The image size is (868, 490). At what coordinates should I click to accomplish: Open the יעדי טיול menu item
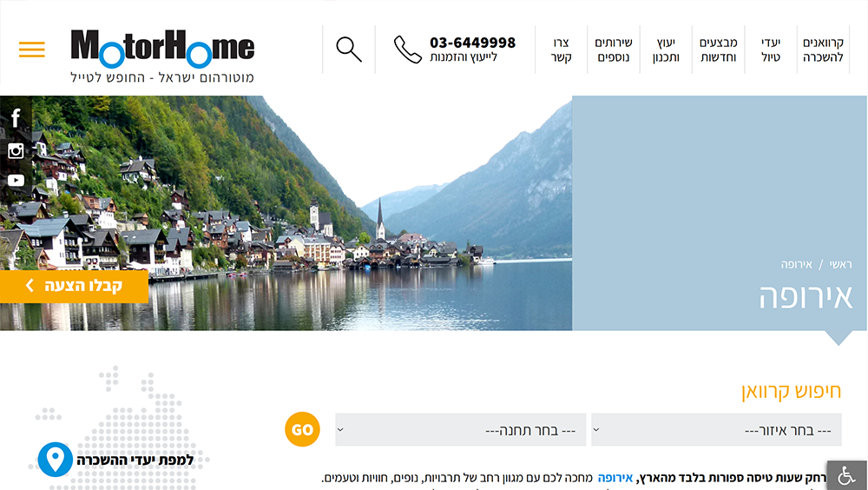771,50
